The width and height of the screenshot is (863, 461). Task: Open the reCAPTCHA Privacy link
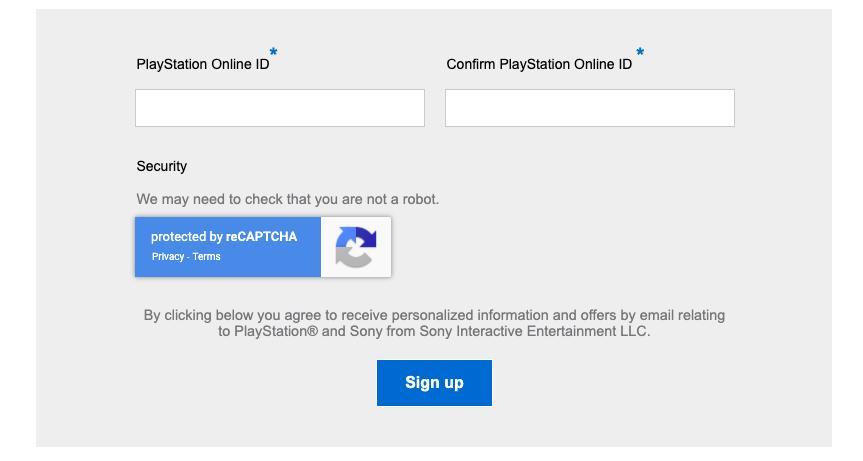(168, 256)
